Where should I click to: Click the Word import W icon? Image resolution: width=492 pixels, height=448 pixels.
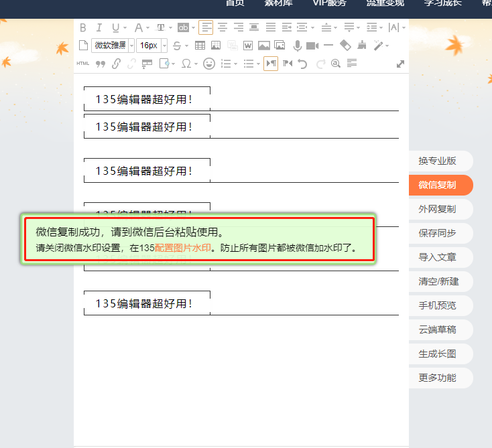[x=248, y=46]
